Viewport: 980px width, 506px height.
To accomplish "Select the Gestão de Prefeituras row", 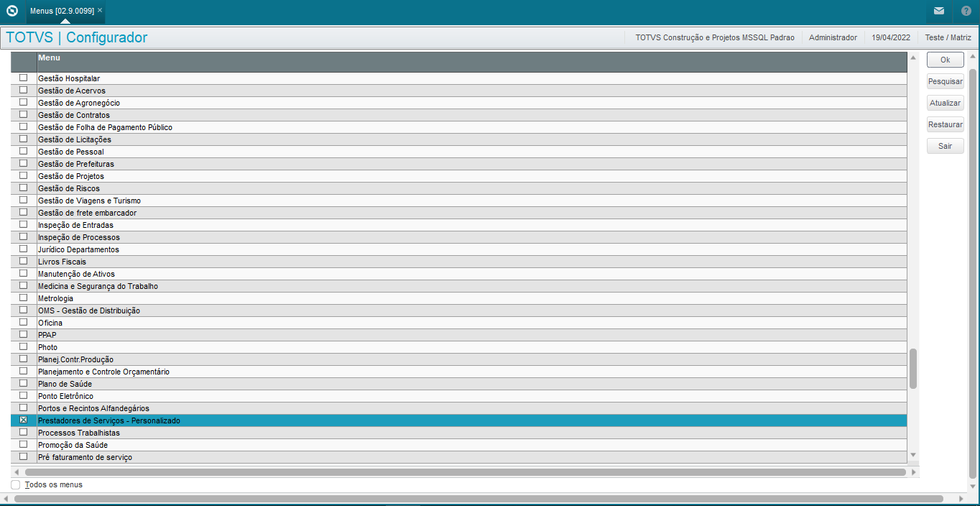I will pyautogui.click(x=458, y=164).
